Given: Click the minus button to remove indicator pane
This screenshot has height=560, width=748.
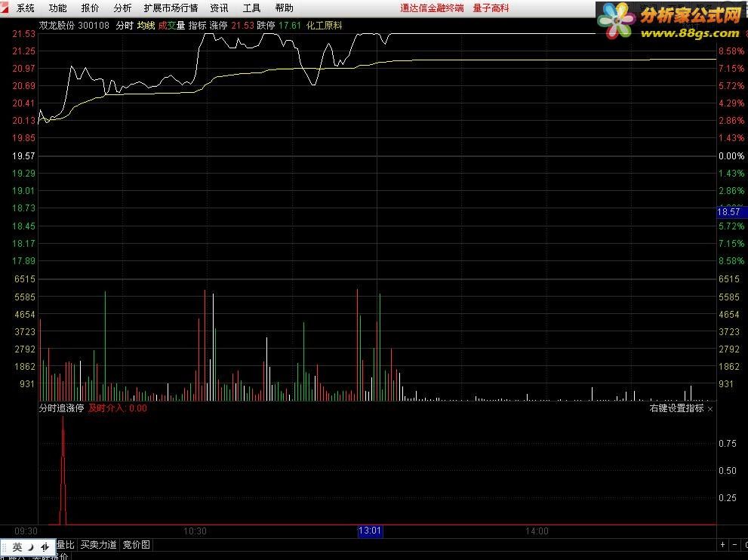Looking at the screenshot, I should pyautogui.click(x=734, y=545).
